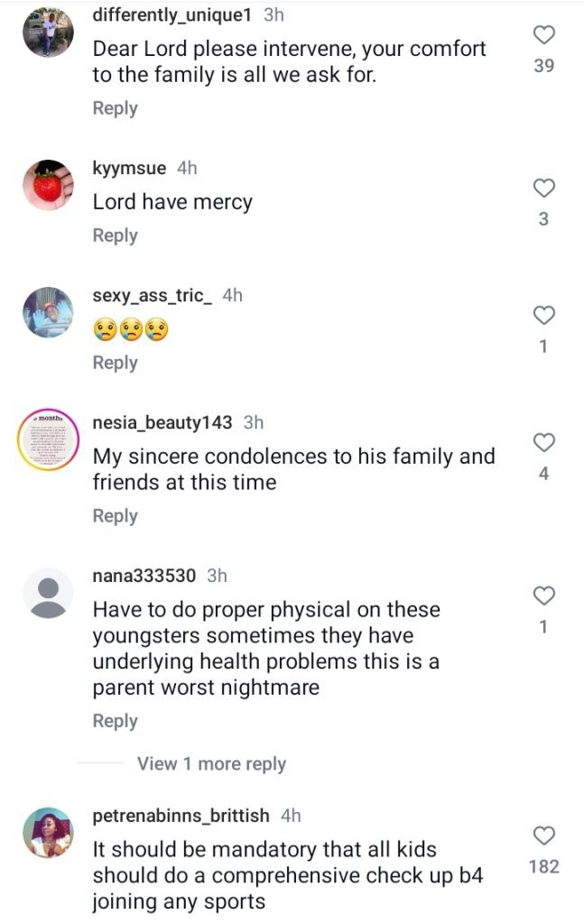Like sexy_ass_tric_'s emoji comment
This screenshot has width=584, height=924.
(x=544, y=316)
